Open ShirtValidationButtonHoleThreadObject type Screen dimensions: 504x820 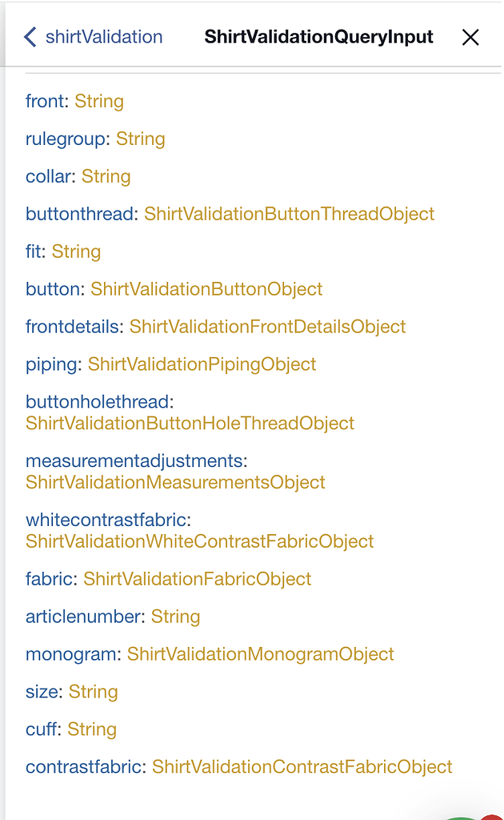pyautogui.click(x=190, y=423)
